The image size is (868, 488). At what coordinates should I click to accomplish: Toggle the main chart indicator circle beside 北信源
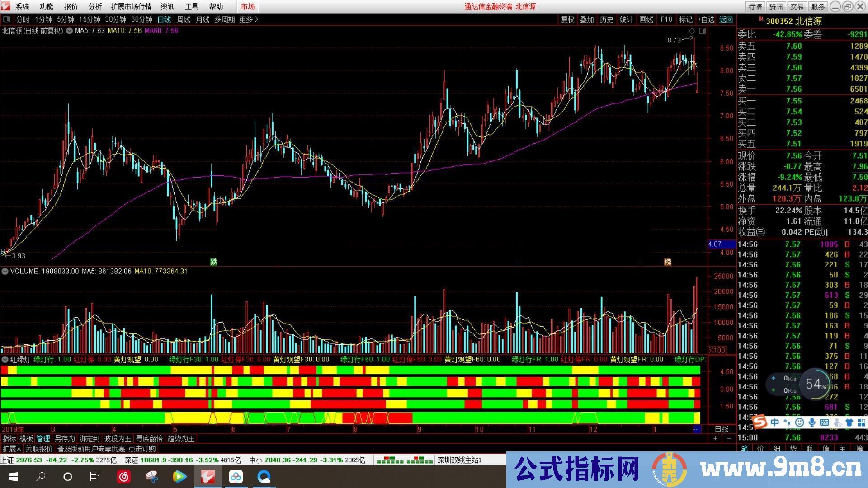(69, 31)
